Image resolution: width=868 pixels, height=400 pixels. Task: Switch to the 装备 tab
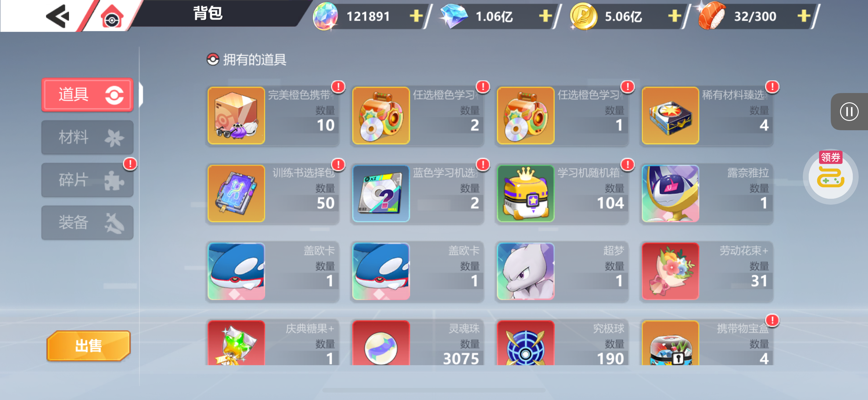click(87, 223)
